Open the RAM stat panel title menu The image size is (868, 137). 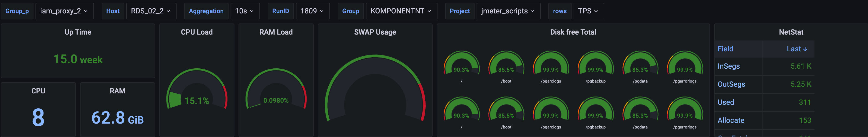tap(117, 91)
